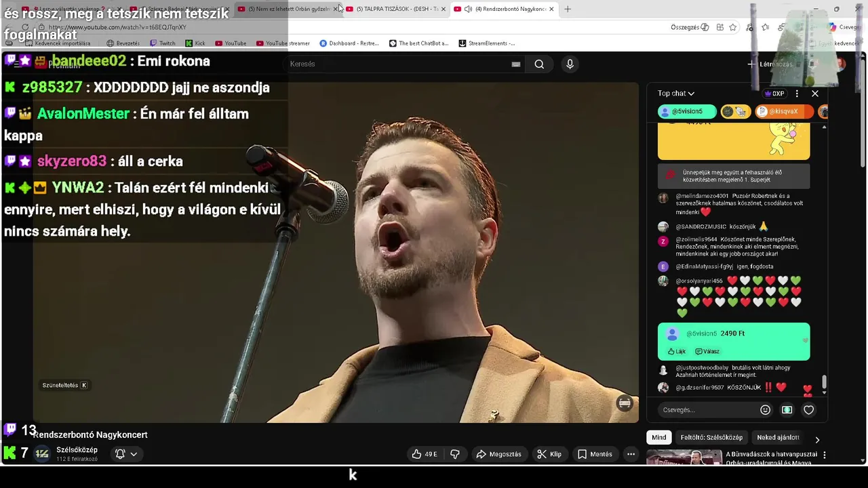Close the TALPRA TISZÁSOK tab

[x=443, y=9]
